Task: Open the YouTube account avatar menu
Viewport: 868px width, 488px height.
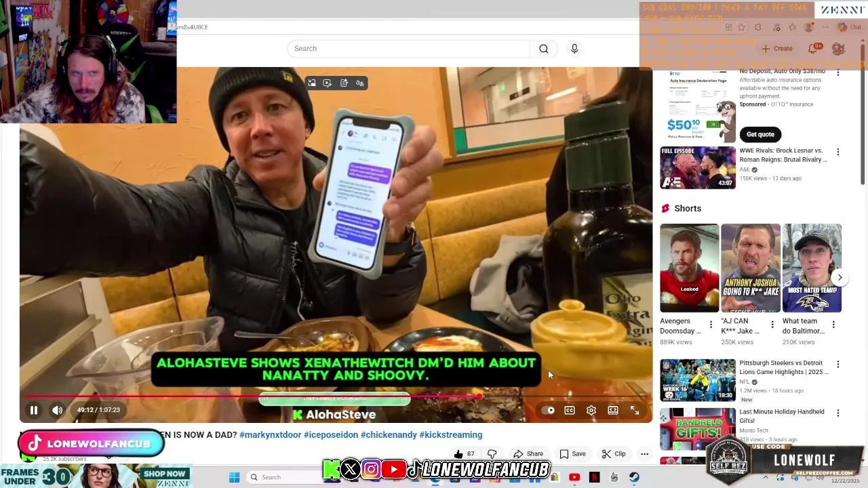Action: pos(839,49)
